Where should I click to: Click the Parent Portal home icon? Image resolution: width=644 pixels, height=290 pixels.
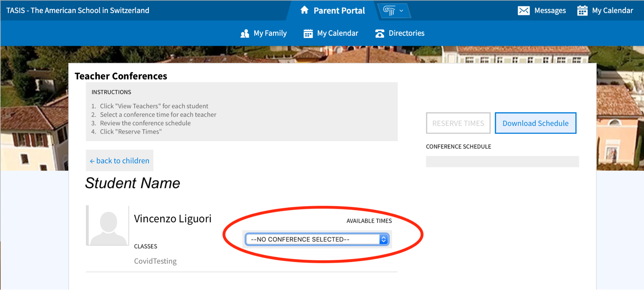[304, 10]
